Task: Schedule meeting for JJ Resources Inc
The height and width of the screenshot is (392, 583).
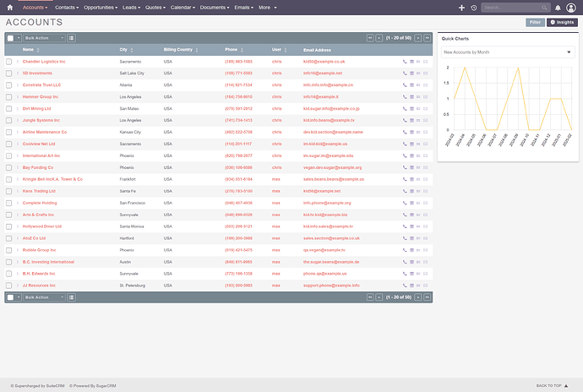Action: (411, 286)
